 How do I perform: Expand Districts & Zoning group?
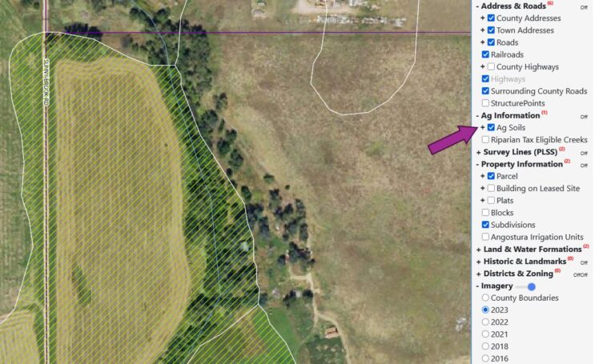tap(478, 274)
